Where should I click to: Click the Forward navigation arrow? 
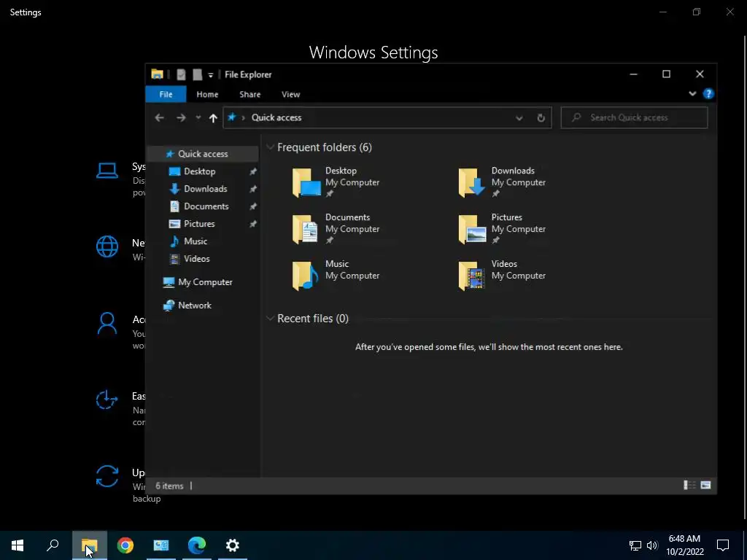181,117
